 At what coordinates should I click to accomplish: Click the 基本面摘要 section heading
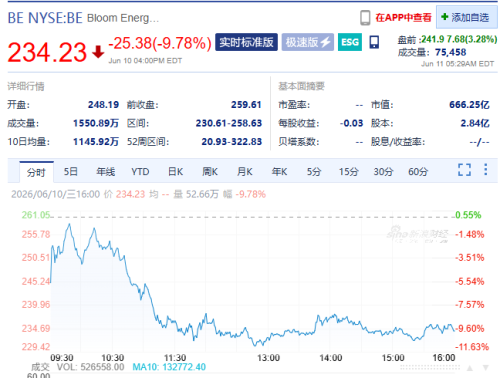[x=301, y=86]
